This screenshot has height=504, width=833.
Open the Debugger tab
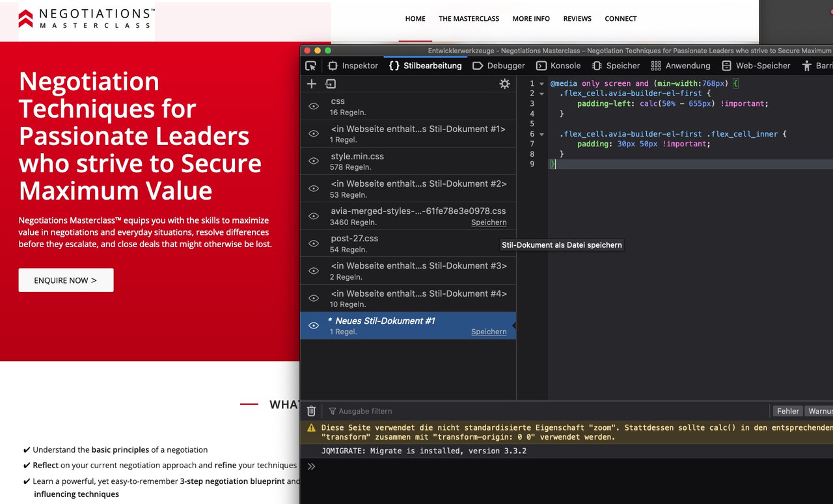[x=498, y=66]
